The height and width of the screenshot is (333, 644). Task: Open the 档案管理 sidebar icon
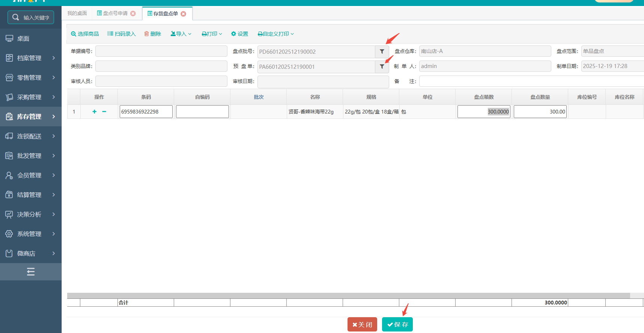tap(9, 58)
